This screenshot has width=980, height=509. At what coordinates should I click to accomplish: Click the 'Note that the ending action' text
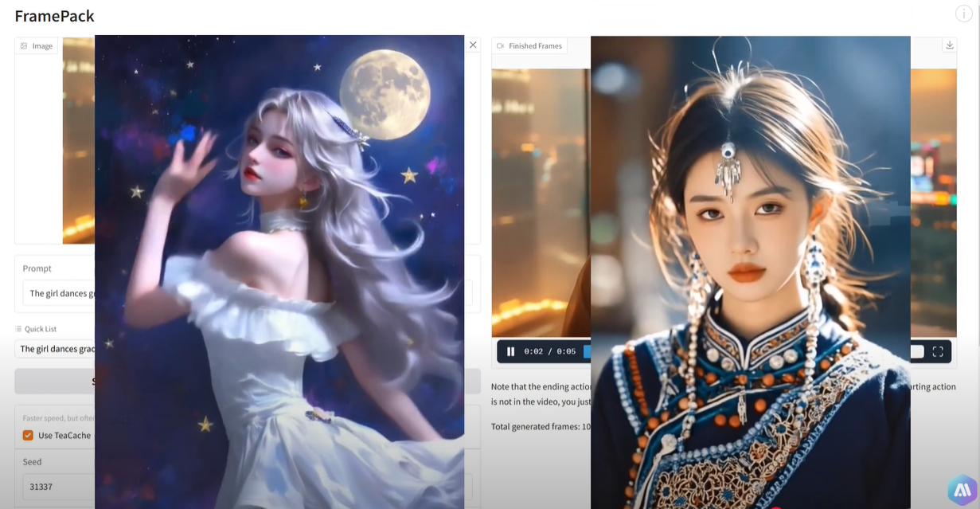click(541, 387)
